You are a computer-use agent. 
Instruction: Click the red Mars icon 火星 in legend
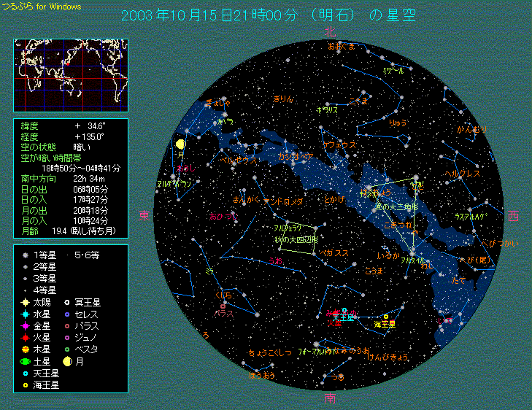[25, 337]
